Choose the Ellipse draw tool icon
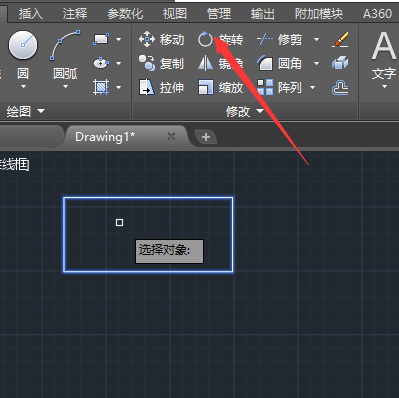The image size is (399, 398). coord(101,63)
